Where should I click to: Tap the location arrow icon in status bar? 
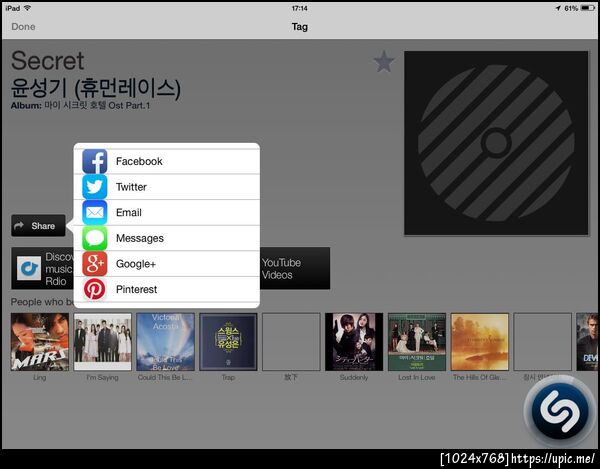[558, 8]
